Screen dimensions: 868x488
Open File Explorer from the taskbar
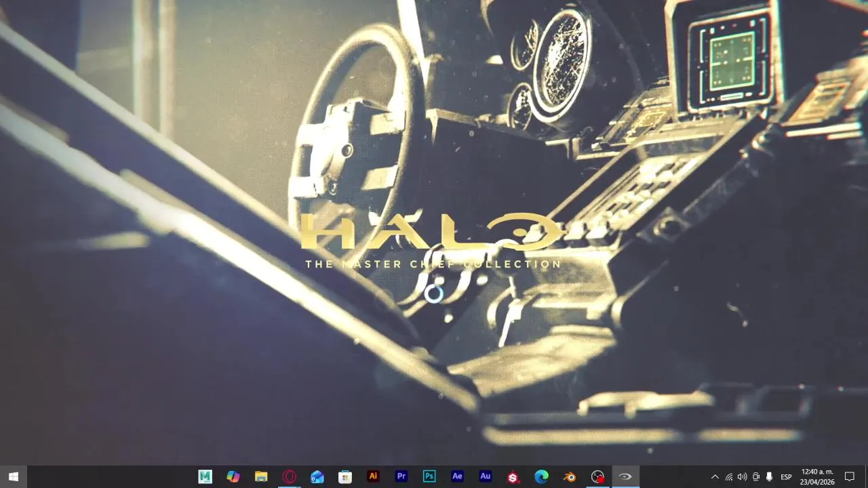[x=261, y=476]
